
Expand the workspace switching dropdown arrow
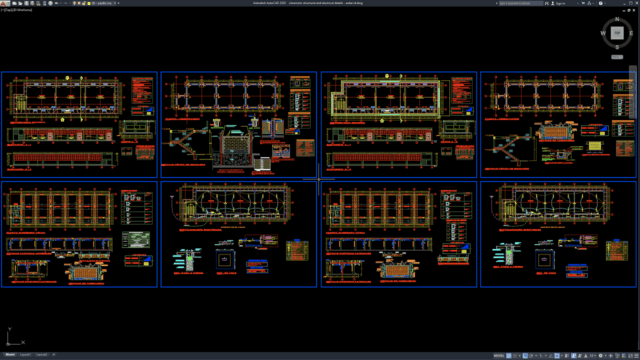click(x=606, y=356)
